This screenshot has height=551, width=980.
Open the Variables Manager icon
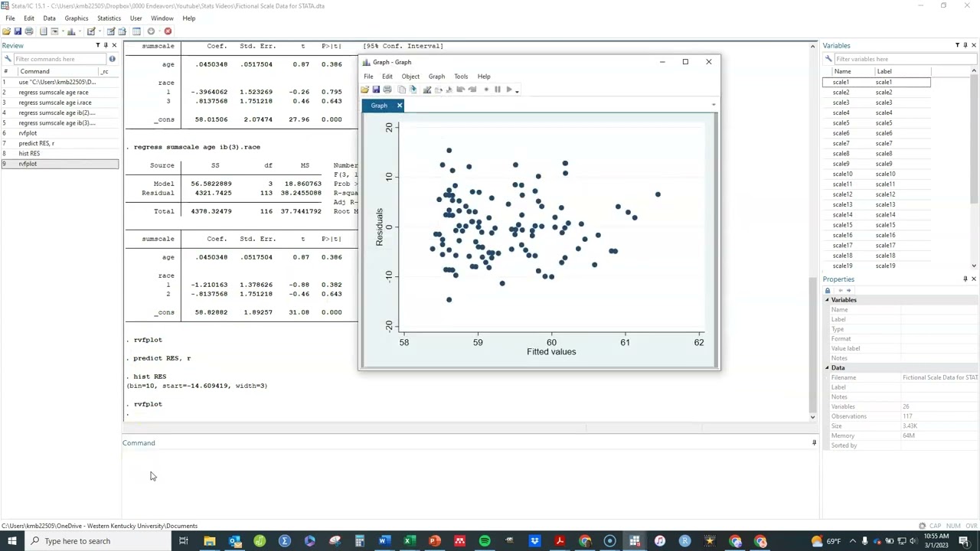(136, 31)
